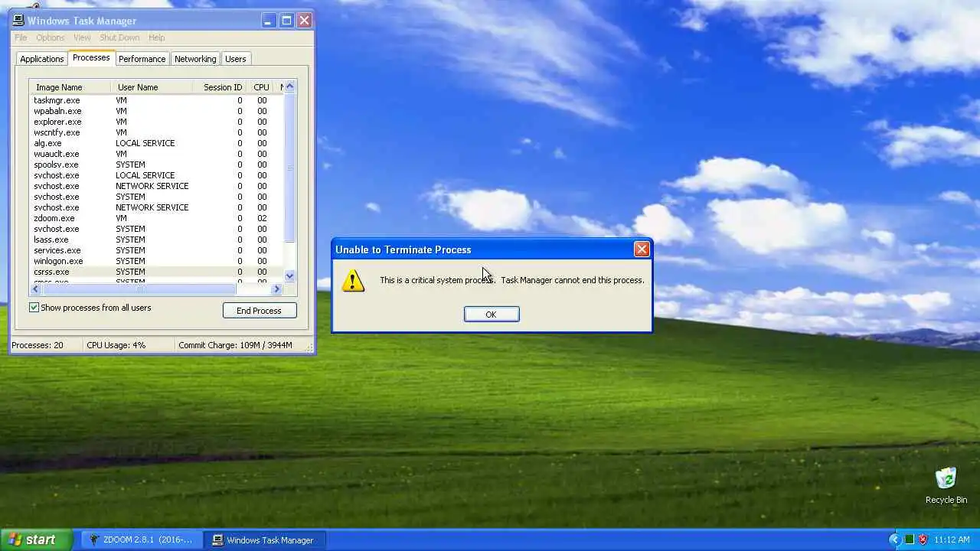Open the Users tab
Screen dimensions: 980x551
(236, 59)
